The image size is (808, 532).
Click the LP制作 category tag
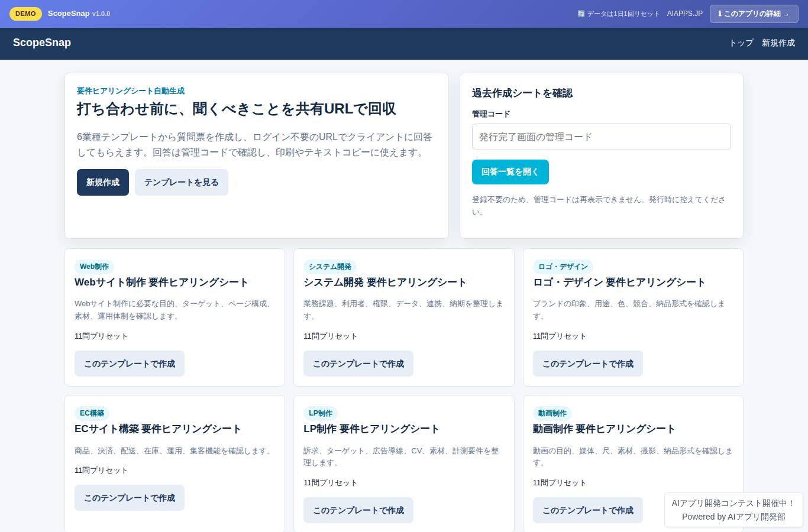[321, 413]
